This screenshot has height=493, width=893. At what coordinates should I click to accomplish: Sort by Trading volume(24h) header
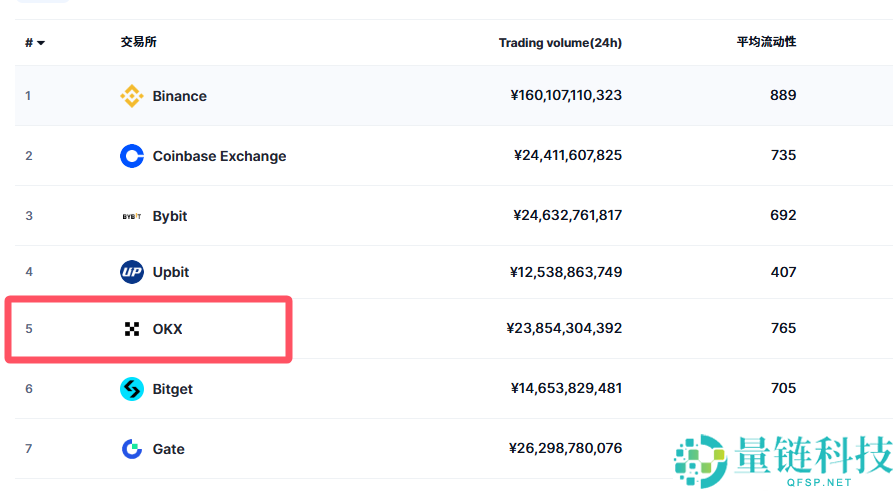click(x=560, y=43)
